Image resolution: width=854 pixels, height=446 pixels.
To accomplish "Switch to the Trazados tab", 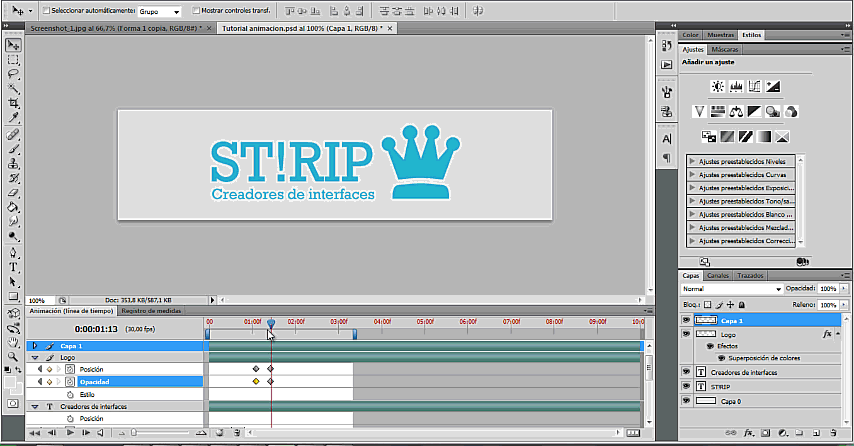I will (750, 276).
